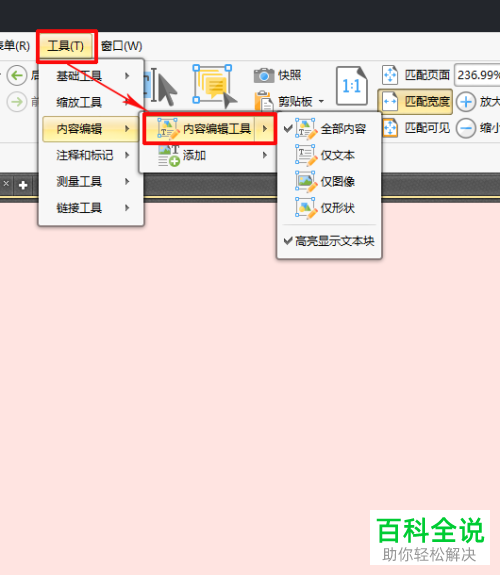This screenshot has width=500, height=575.
Task: Click the 仅文本 text-edit icon
Action: pyautogui.click(x=306, y=155)
